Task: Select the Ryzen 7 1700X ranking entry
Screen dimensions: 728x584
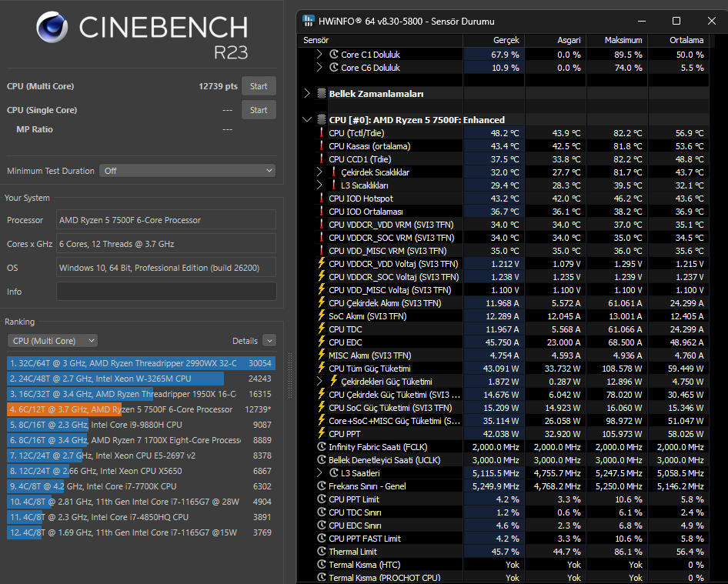Action: click(141, 439)
